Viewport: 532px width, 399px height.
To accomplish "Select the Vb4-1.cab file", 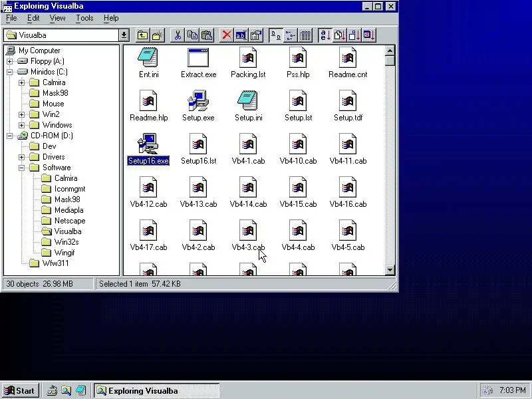I will point(248,149).
